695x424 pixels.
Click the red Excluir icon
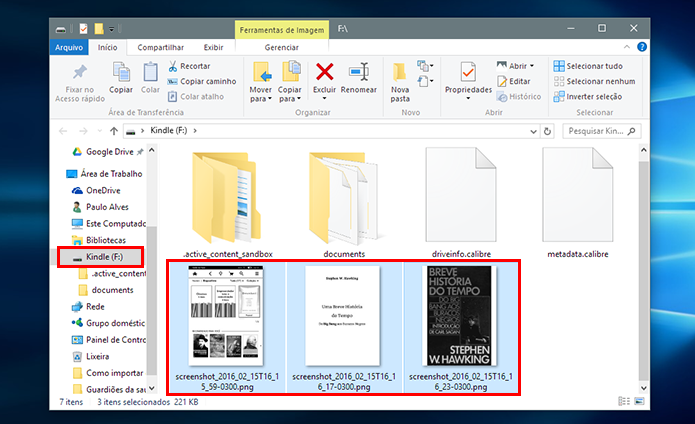pyautogui.click(x=324, y=72)
